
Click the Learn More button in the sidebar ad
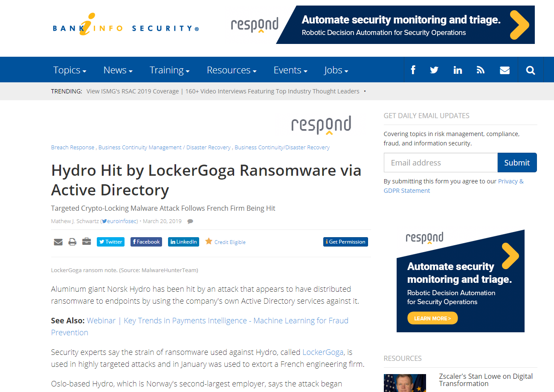(x=432, y=318)
